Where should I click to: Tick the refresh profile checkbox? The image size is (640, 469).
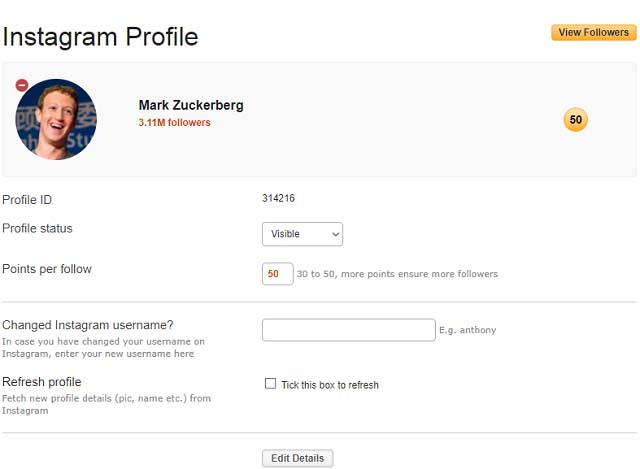(270, 383)
